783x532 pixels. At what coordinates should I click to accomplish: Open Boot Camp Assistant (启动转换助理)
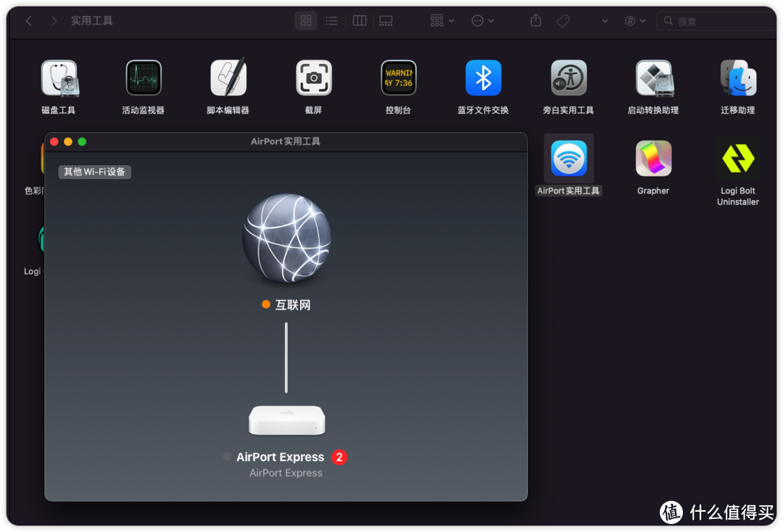pos(654,78)
